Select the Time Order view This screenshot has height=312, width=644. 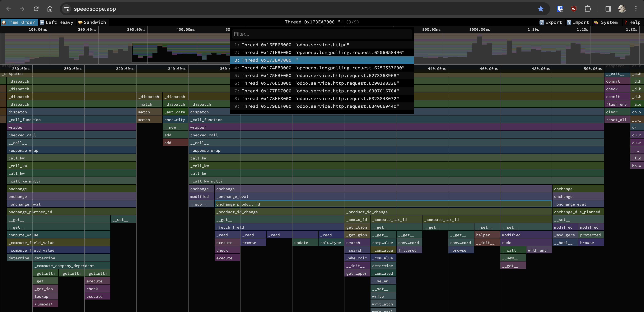pyautogui.click(x=19, y=22)
